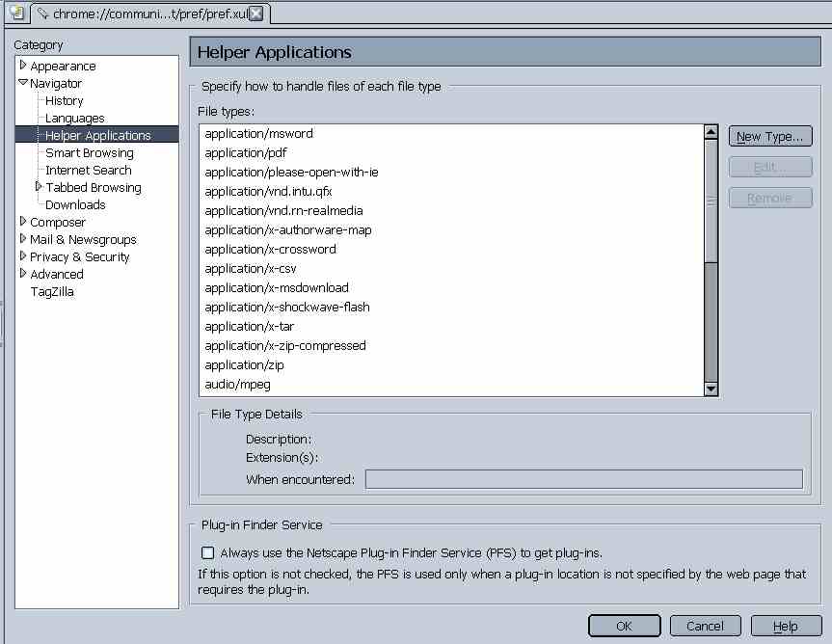The height and width of the screenshot is (644, 832).
Task: Select application/pdf in file types list
Action: tap(246, 153)
